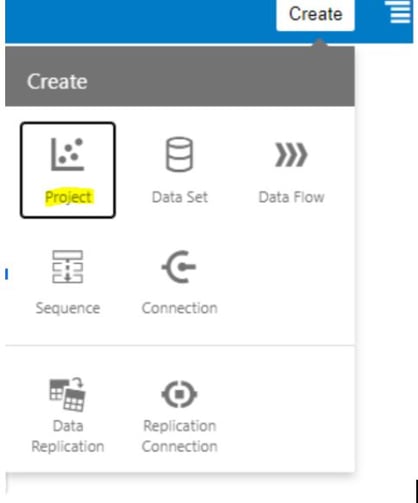Click the Create button in the header

(315, 15)
